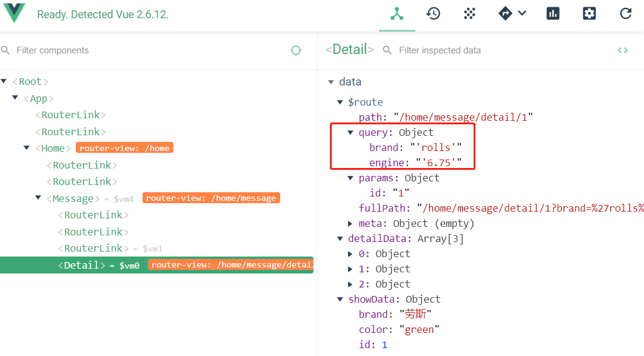This screenshot has width=644, height=356.
Task: Click the color value "green"
Action: coord(420,330)
